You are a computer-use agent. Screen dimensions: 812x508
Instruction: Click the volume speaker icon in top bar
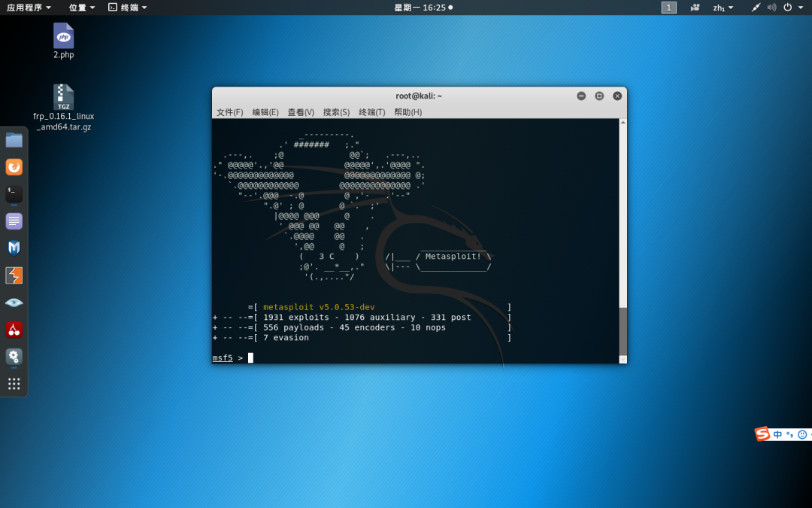[771, 8]
